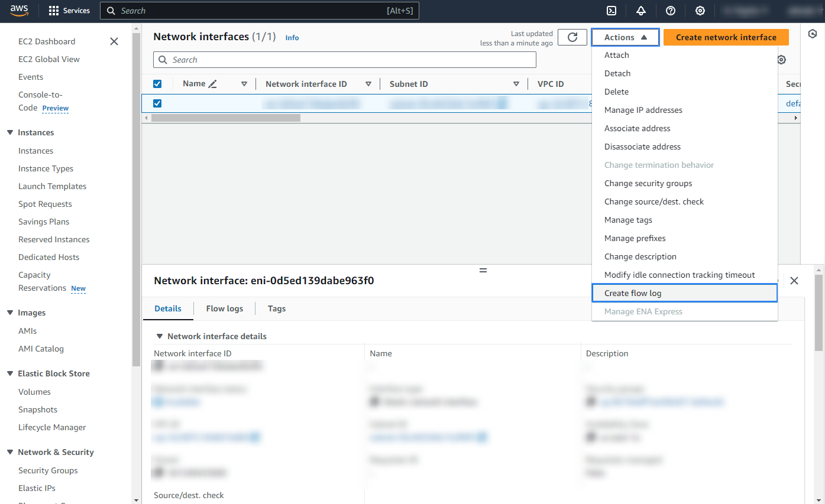
Task: Click Create network interface button
Action: coord(726,37)
